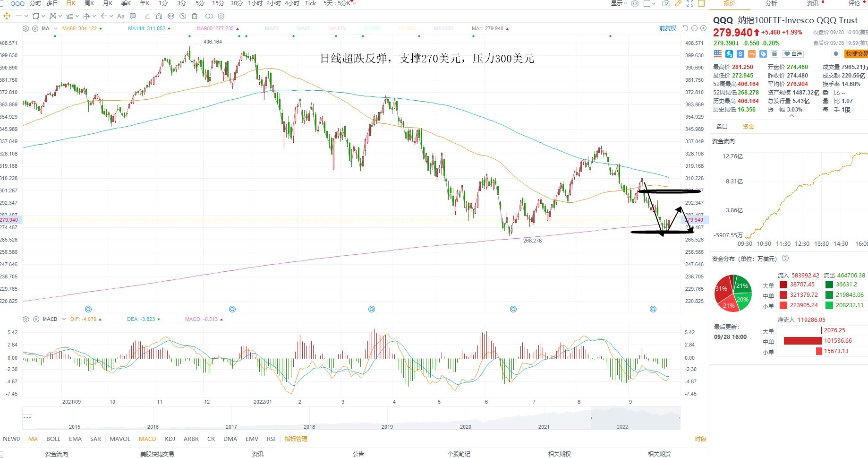Select the Aa text annotation tool
868x458 pixels.
pyautogui.click(x=121, y=16)
